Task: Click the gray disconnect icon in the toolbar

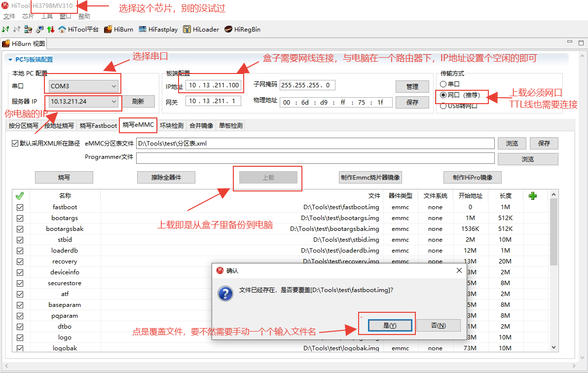Action: coord(16,29)
